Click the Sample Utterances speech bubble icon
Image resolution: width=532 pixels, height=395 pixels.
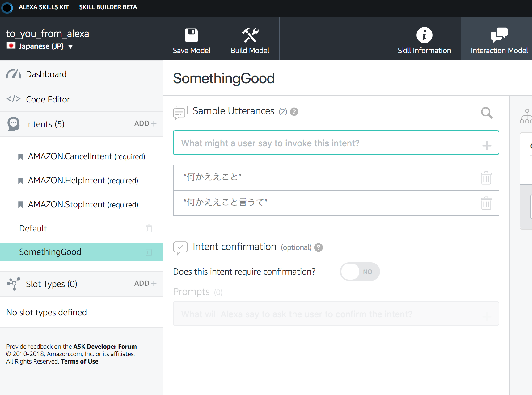click(x=180, y=112)
